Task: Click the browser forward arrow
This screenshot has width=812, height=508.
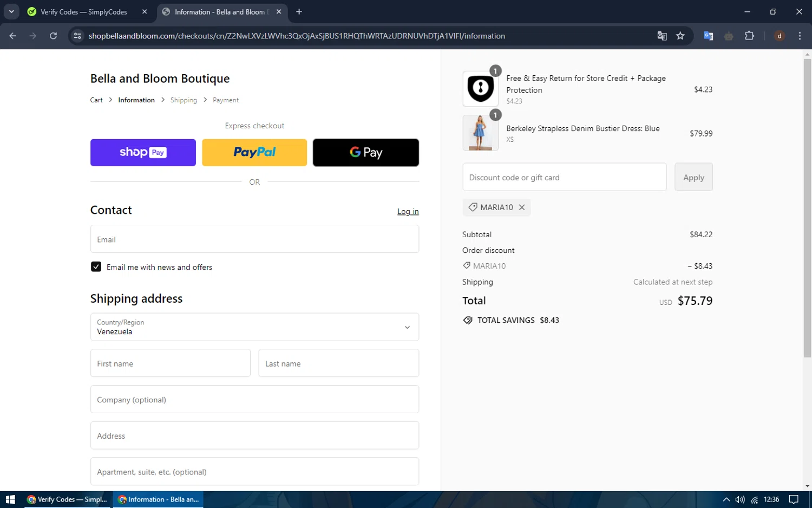Action: (x=33, y=36)
